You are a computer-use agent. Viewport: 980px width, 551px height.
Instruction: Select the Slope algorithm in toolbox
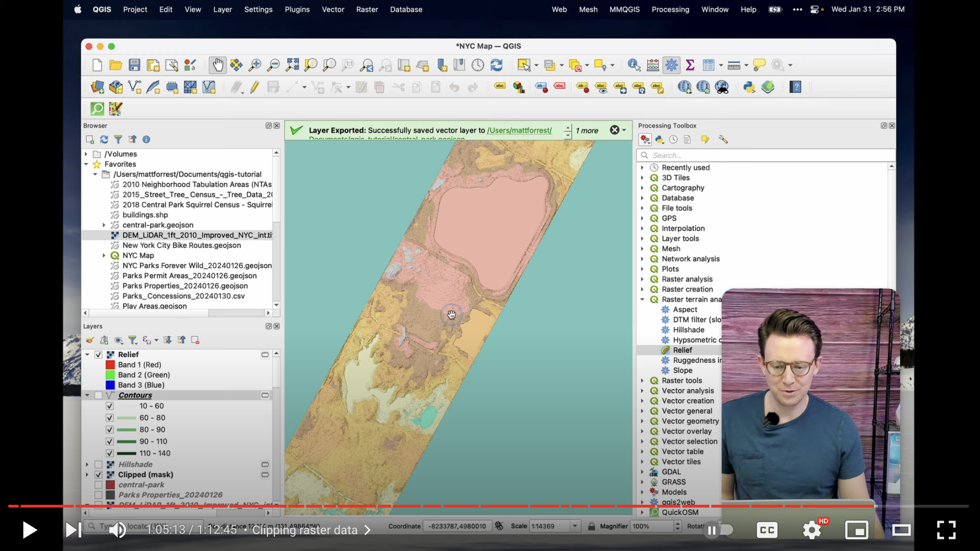pos(682,370)
